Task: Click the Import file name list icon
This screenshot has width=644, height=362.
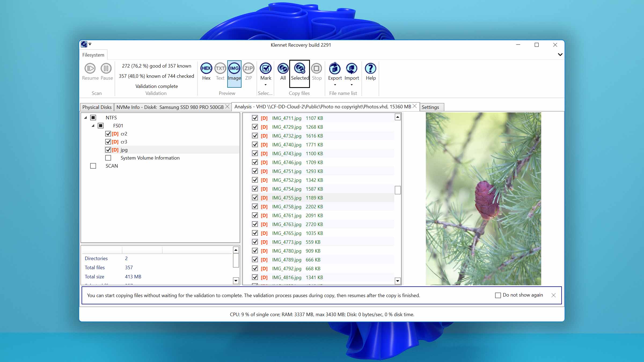Action: tap(352, 69)
